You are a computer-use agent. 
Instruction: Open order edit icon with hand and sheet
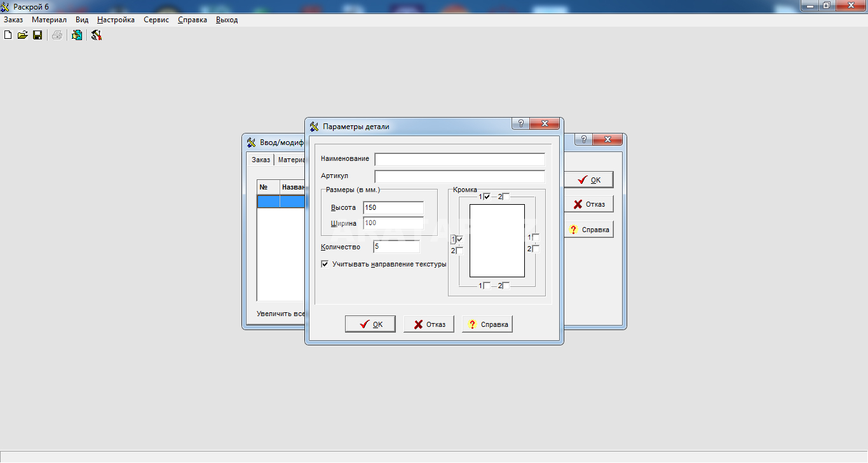(77, 35)
